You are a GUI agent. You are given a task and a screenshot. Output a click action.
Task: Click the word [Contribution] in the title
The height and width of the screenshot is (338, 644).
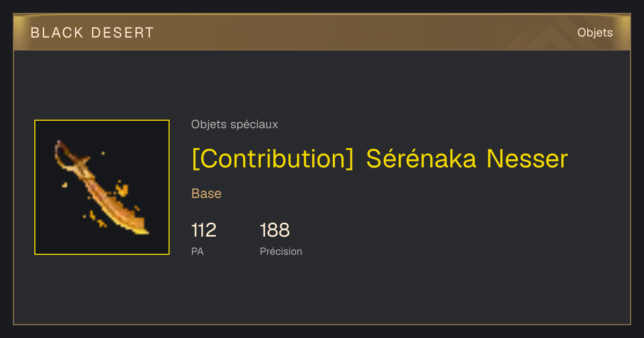[x=272, y=159]
